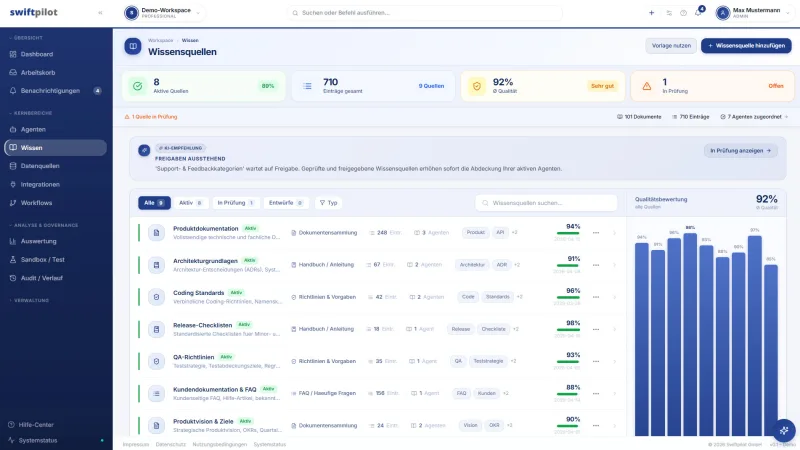Click the Einträge gesamt stat card
Viewport: 800px width, 450px height.
(373, 86)
